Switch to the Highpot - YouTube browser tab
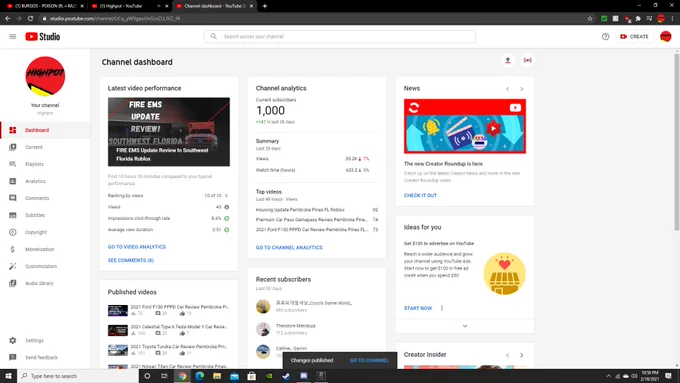Image resolution: width=680 pixels, height=383 pixels. (129, 6)
